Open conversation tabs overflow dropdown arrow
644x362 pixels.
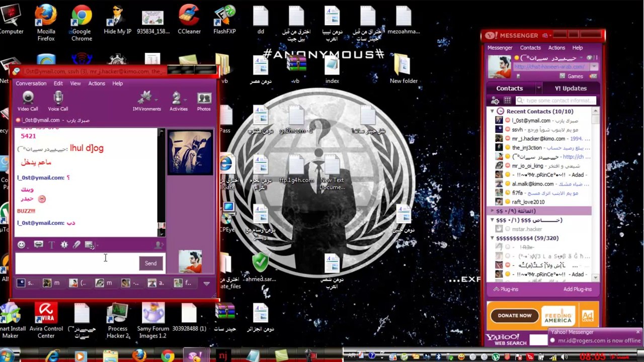[x=206, y=284]
